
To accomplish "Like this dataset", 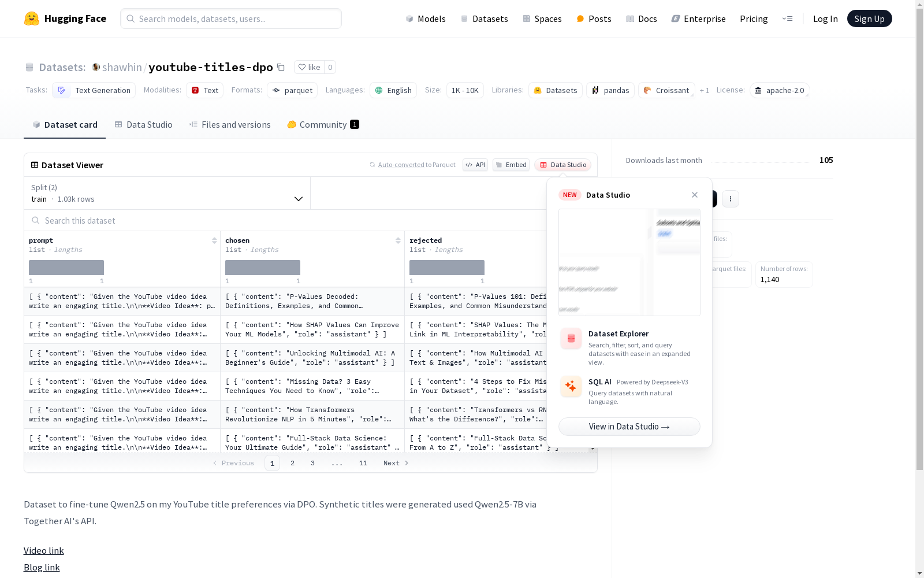I will (309, 67).
